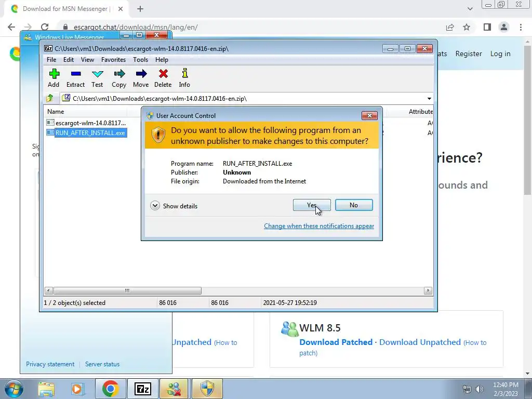532x399 pixels.
Task: Open Server status link in Messenger window
Action: (102, 364)
